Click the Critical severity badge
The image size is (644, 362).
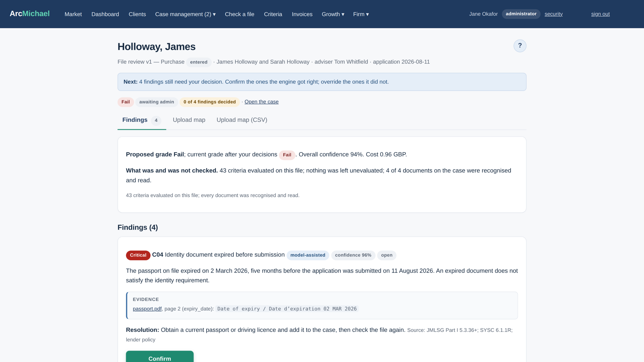click(138, 255)
